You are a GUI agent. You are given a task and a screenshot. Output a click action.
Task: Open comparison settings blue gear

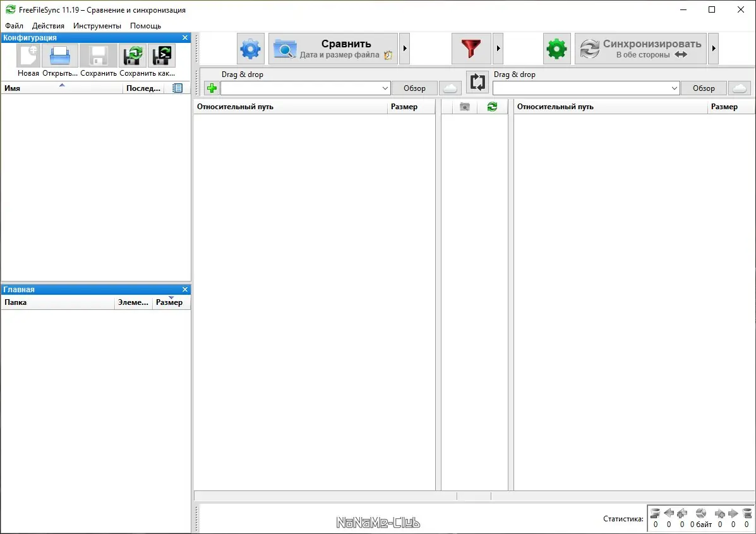(x=251, y=49)
